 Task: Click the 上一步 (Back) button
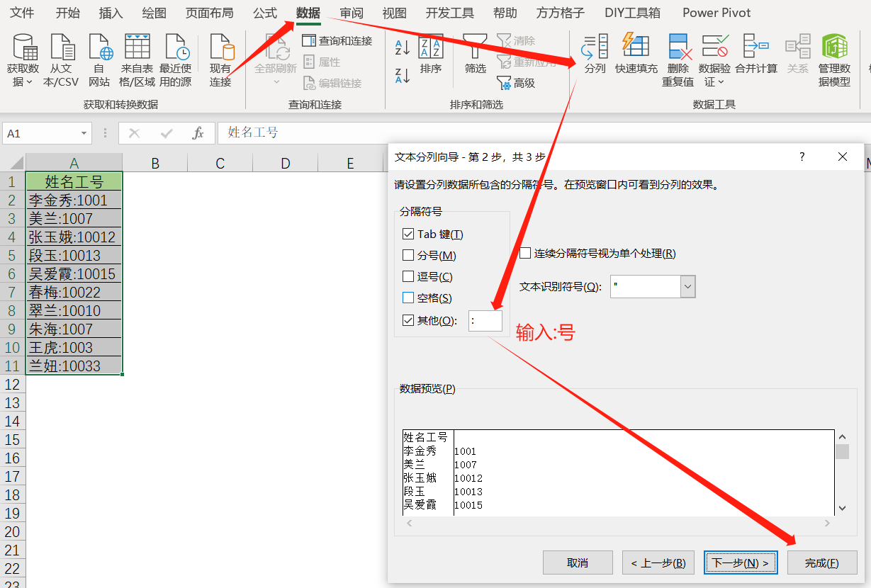[x=658, y=562]
